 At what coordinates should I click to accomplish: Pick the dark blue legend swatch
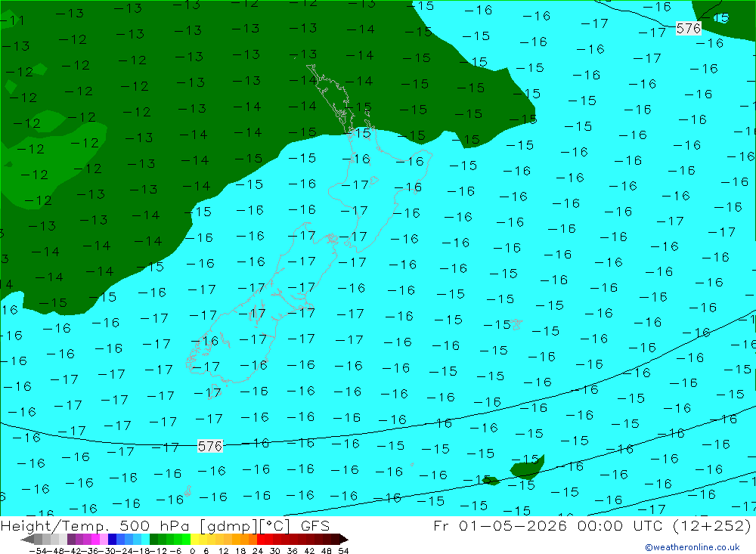click(x=112, y=539)
